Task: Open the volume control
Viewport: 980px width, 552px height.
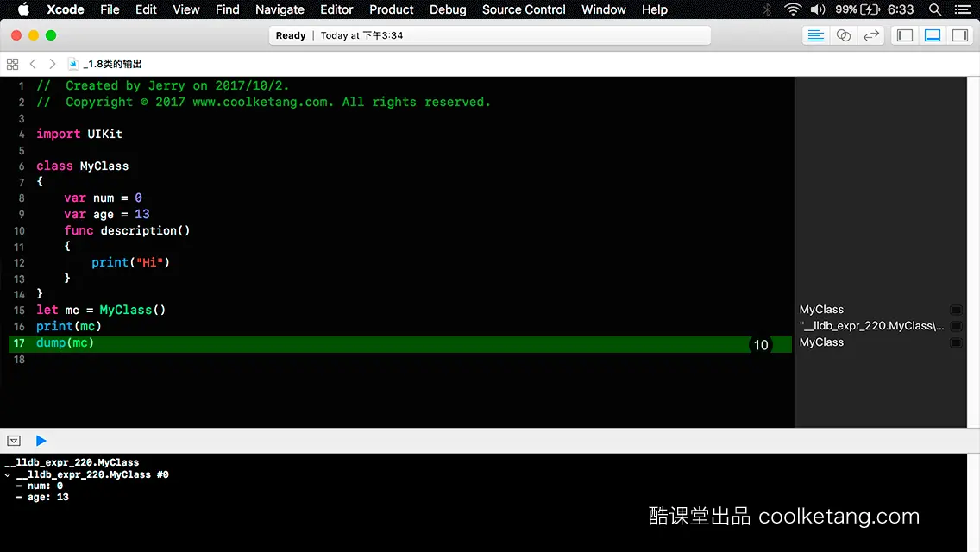Action: click(x=818, y=9)
